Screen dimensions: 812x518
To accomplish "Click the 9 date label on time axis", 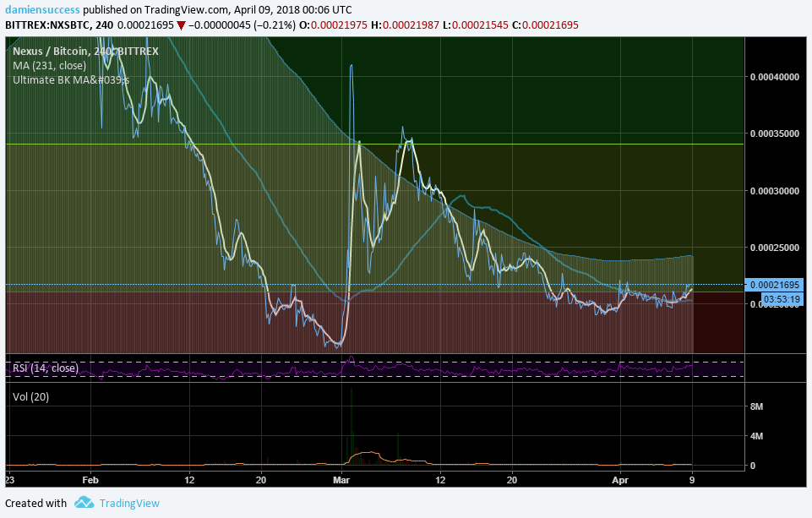I will point(692,480).
